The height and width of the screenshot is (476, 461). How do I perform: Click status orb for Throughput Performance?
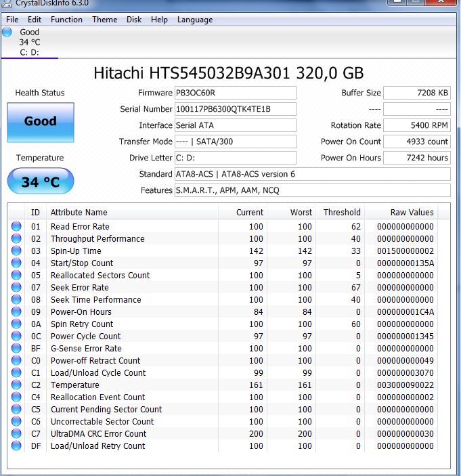[x=16, y=238]
